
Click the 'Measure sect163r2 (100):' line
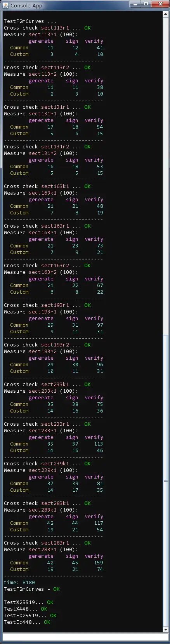41,272
